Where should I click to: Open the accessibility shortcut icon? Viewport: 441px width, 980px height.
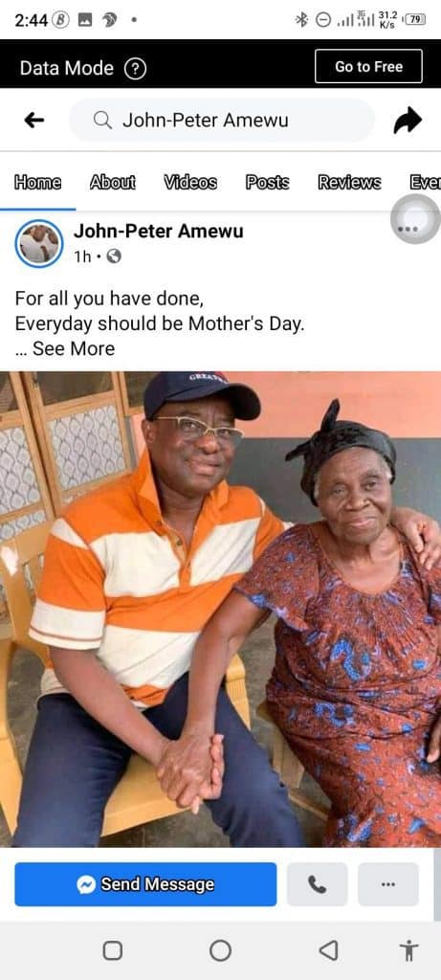(x=409, y=950)
